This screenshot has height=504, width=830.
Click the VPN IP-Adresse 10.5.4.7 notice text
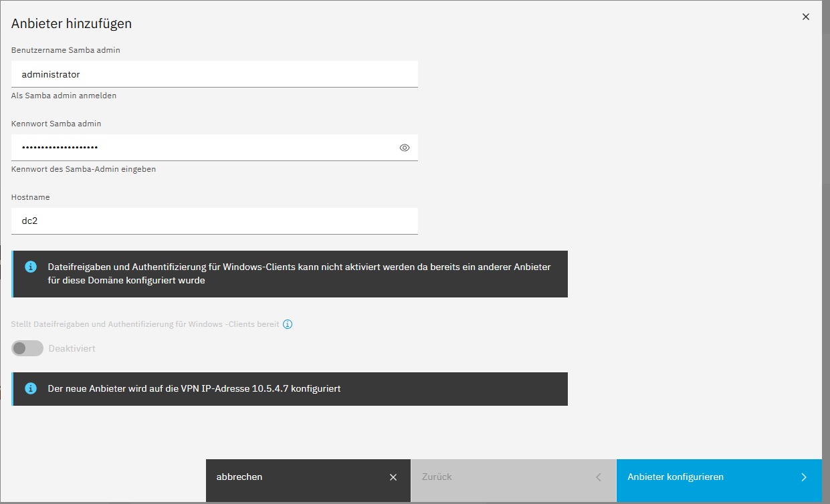coord(194,388)
